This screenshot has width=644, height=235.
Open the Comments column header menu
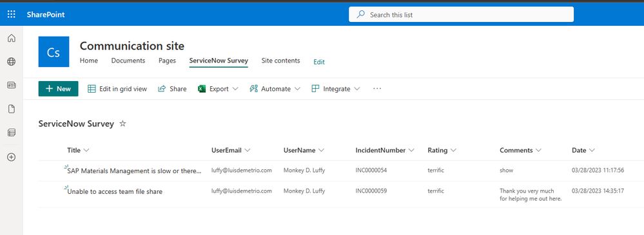(x=521, y=150)
